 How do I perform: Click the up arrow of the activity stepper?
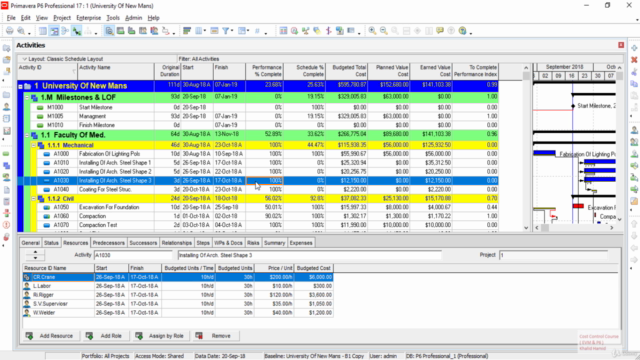coord(35,253)
